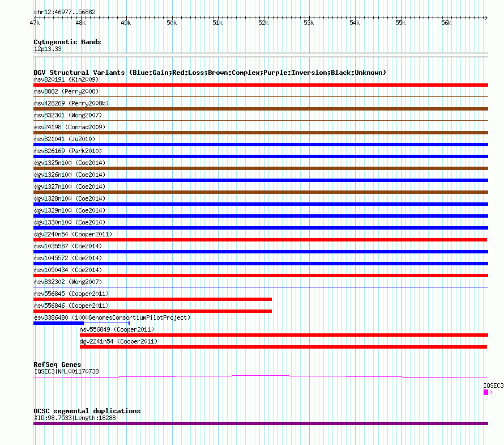This screenshot has height=445, width=504.
Task: Click the dgv1329n100 (Coe2014) label
Action: 70,210
